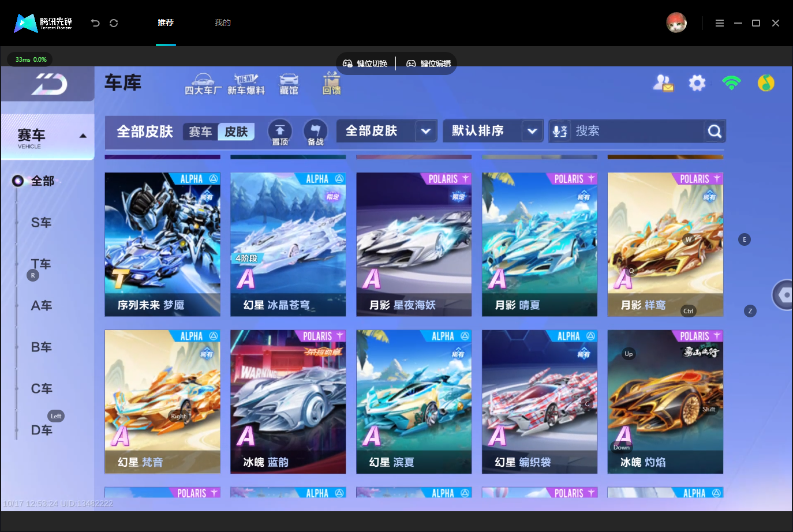This screenshot has height=532, width=793.
Task: Open the in-game settings gear
Action: (x=697, y=83)
